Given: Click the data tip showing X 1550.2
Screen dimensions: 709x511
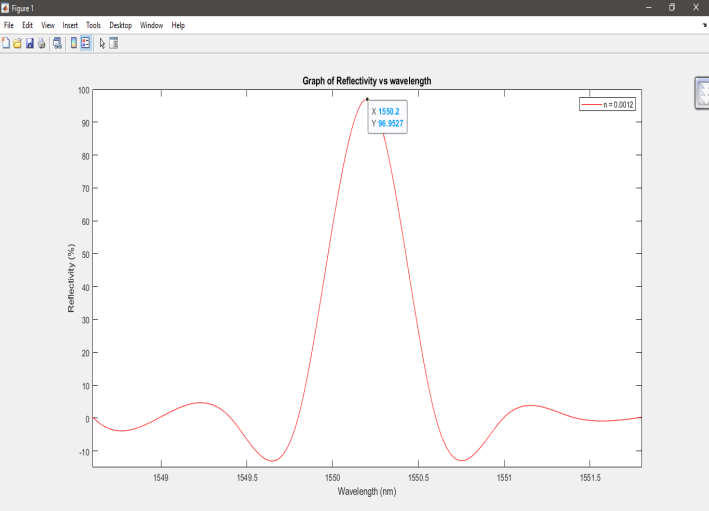Looking at the screenshot, I should (388, 117).
